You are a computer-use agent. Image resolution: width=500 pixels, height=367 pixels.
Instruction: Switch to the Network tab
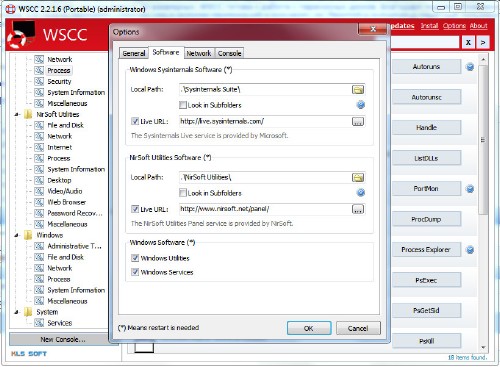coord(199,53)
